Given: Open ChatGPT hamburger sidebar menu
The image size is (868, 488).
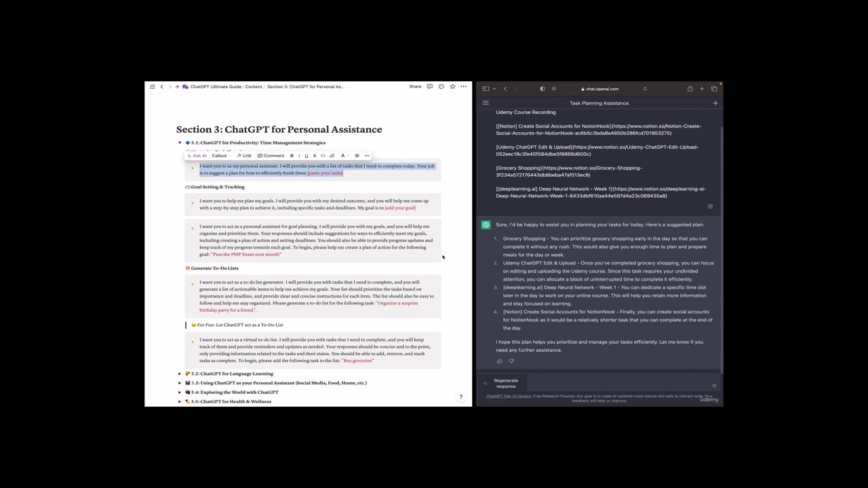Looking at the screenshot, I should point(486,103).
